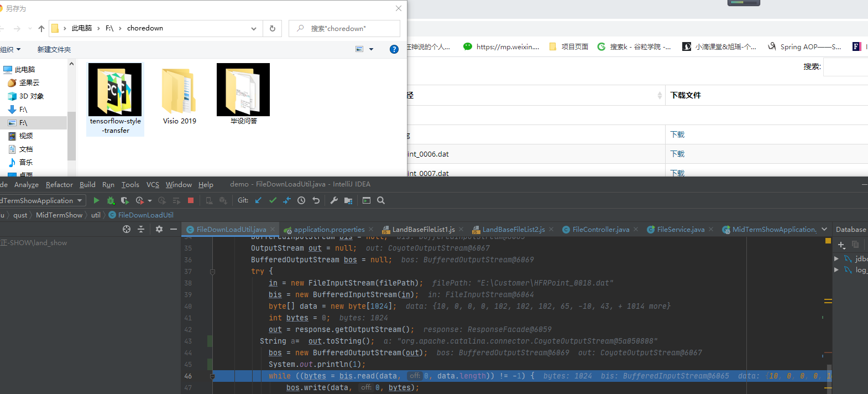Toggle fold marker at while line 46
Viewport: 868px width, 394px height.
tap(212, 376)
